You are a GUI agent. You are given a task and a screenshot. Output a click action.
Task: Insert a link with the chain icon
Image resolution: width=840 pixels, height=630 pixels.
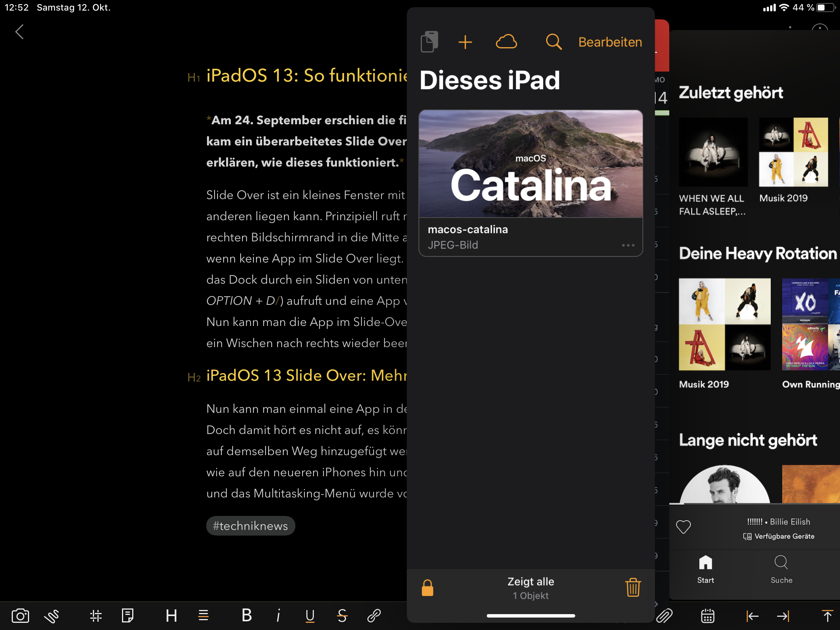tap(374, 616)
